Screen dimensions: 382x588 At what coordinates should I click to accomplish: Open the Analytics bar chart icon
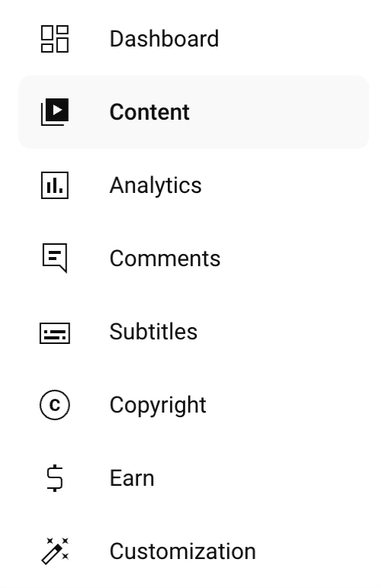point(55,185)
